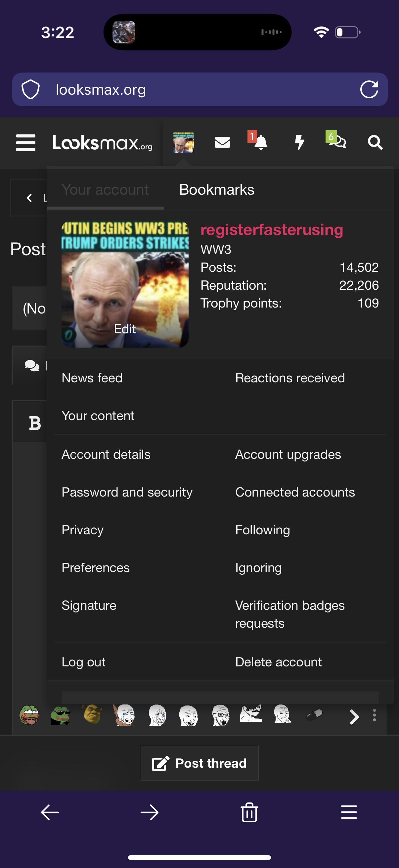
Task: Tap the browser trash icon
Action: click(x=249, y=812)
